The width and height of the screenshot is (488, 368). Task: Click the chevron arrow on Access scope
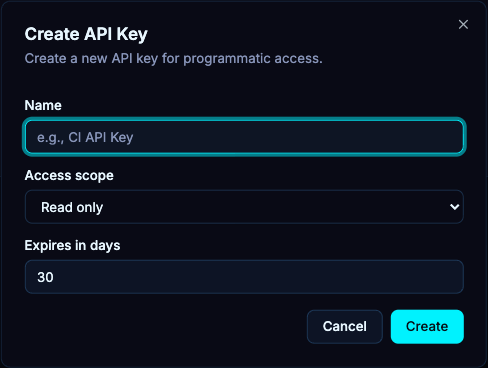point(454,207)
